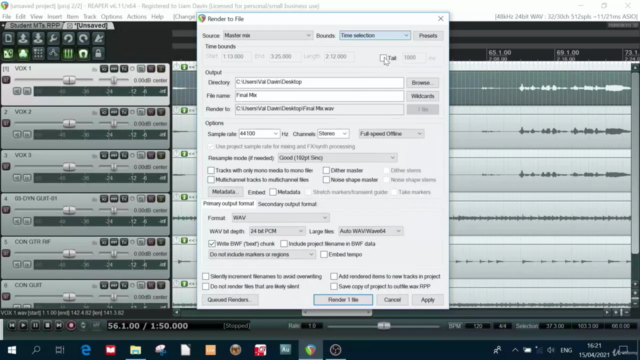Click the transport Record button
640x360 pixels.
[71, 325]
